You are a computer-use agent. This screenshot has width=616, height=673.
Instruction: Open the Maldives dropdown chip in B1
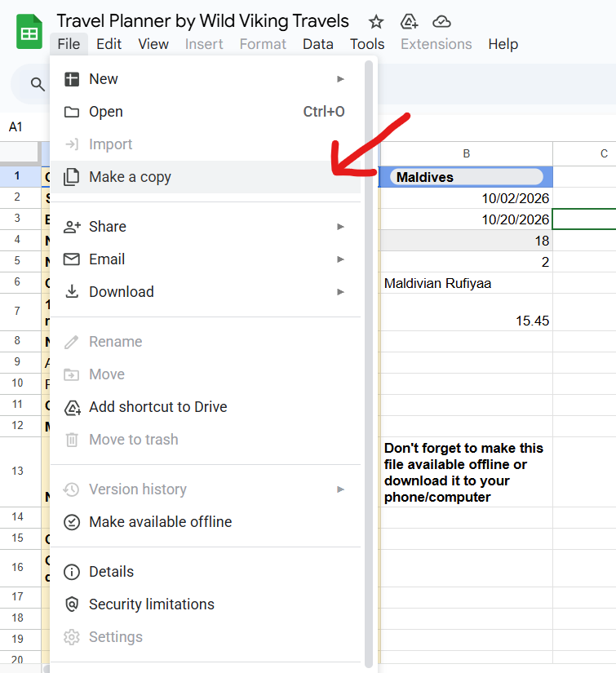pyautogui.click(x=466, y=177)
